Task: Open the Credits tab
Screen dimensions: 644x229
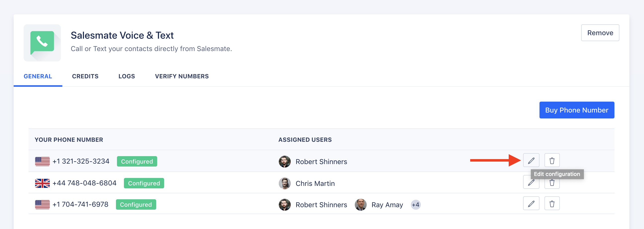Action: pyautogui.click(x=85, y=76)
